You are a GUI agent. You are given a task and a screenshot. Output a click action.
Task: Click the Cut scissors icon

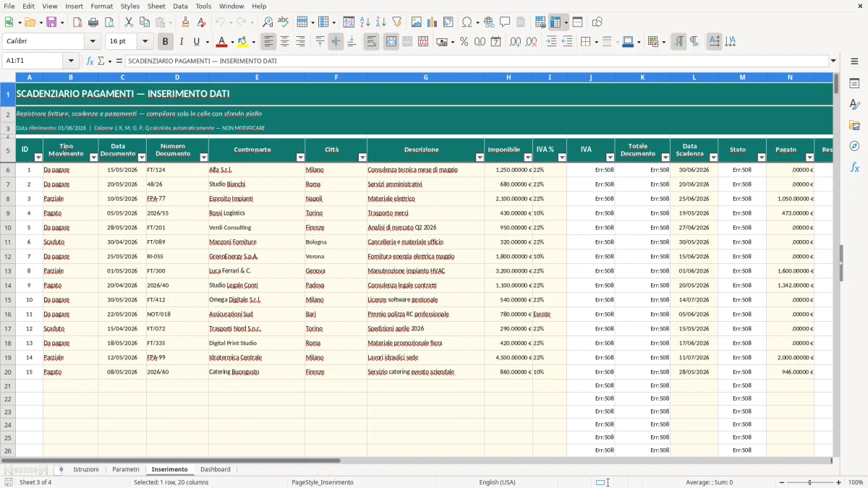coord(129,22)
